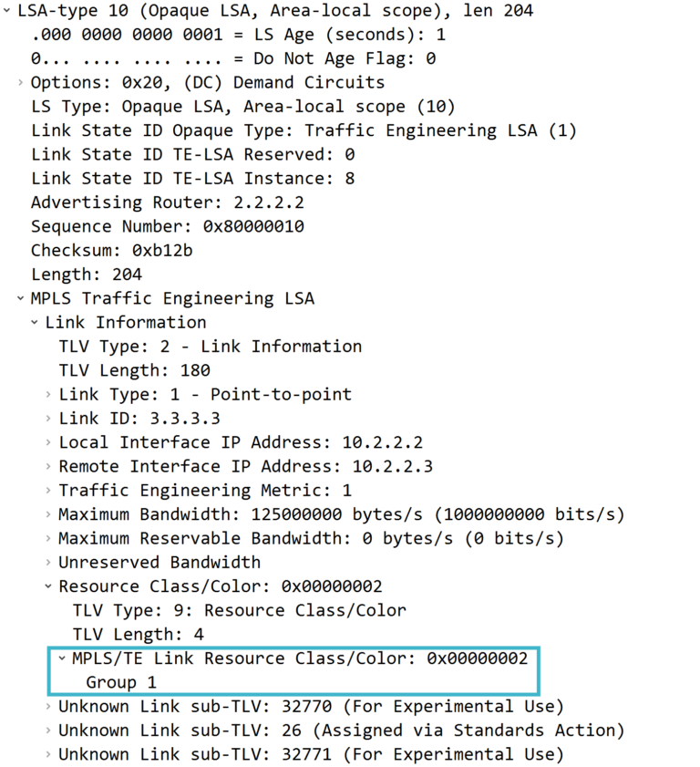Screen dimensions: 700x767
Task: Collapse the Link Information section
Action: click(x=33, y=322)
